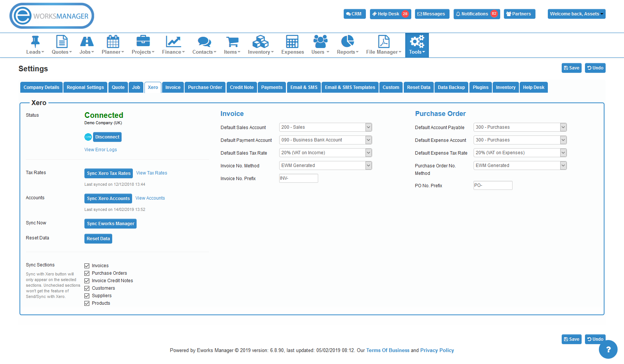Image resolution: width=624 pixels, height=364 pixels.
Task: Open the Partners button
Action: click(x=519, y=14)
